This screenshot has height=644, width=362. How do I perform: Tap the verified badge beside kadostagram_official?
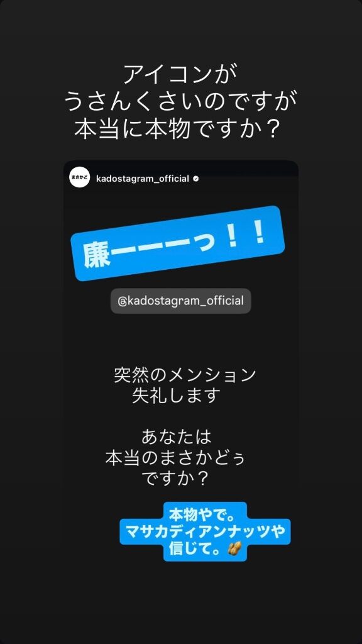(196, 179)
